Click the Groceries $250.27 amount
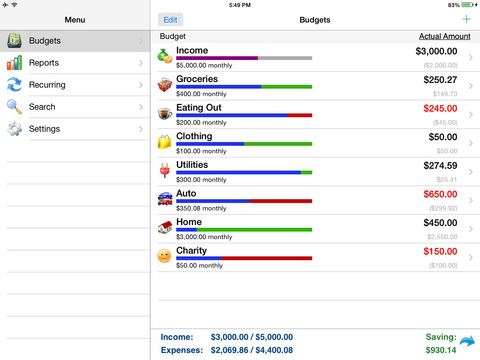Image resolution: width=480 pixels, height=360 pixels. tap(440, 80)
